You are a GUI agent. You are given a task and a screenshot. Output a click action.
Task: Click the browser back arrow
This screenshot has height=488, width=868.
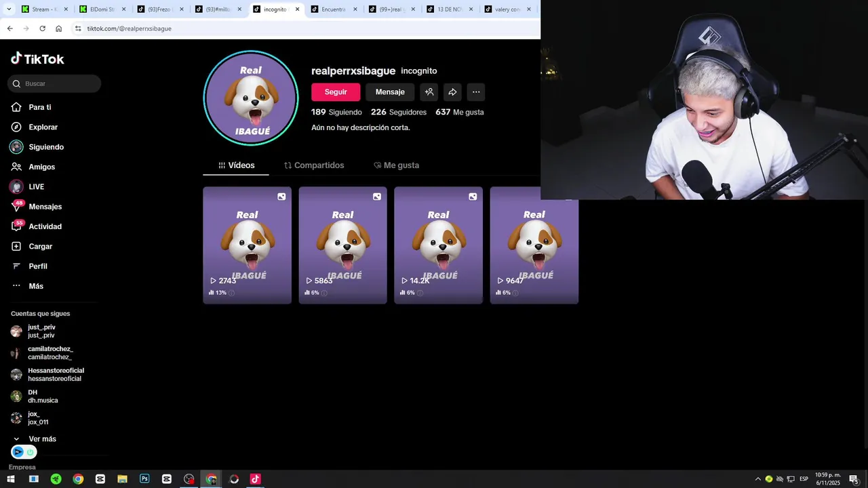click(x=9, y=28)
